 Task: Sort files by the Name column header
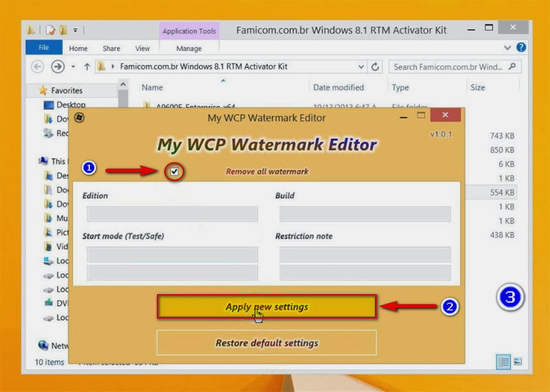(x=152, y=87)
